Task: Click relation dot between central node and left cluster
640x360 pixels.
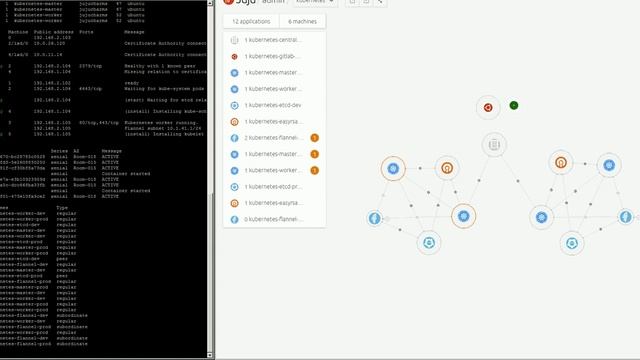Action: pos(479,180)
